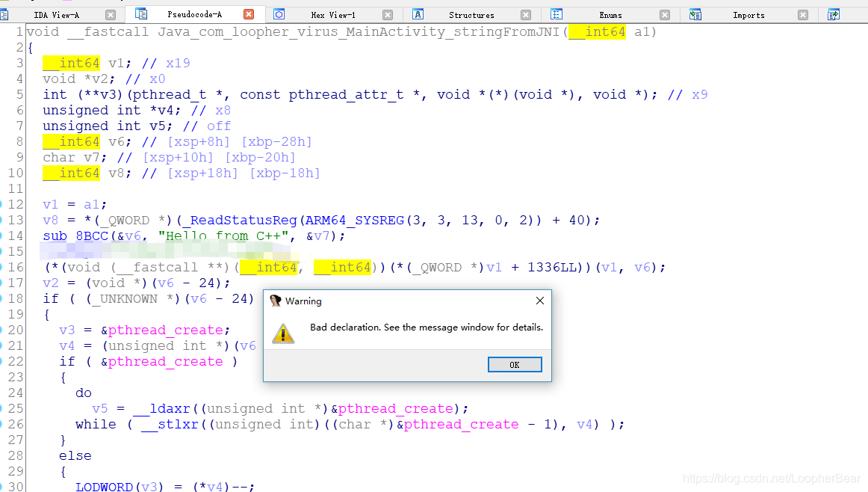Viewport: 868px width, 492px height.
Task: Click _UNKNOWN cast on line 18
Action: coord(125,298)
